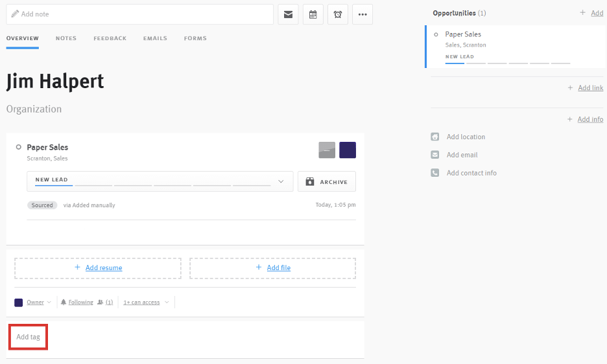Click the phone icon for contact info
The width and height of the screenshot is (607, 364).
click(x=434, y=172)
